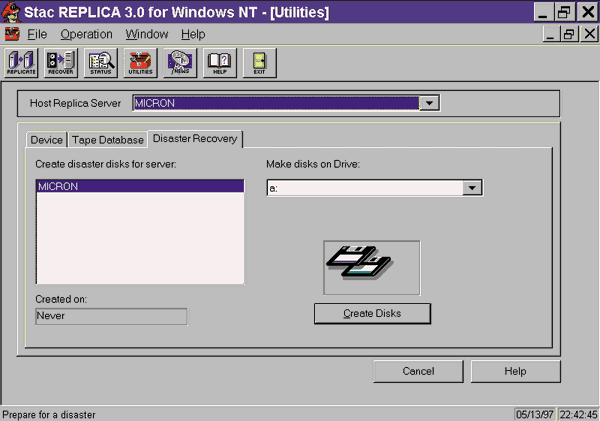
Task: Open the Operation menu
Action: pos(86,34)
